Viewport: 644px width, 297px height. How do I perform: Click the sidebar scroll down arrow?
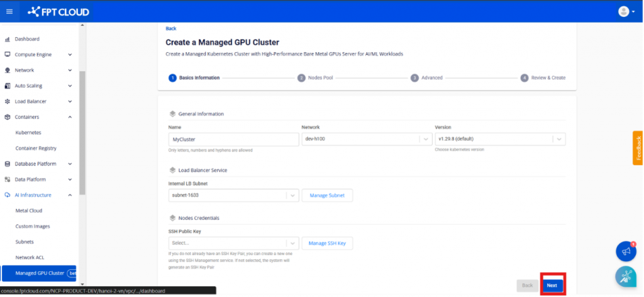[x=82, y=284]
